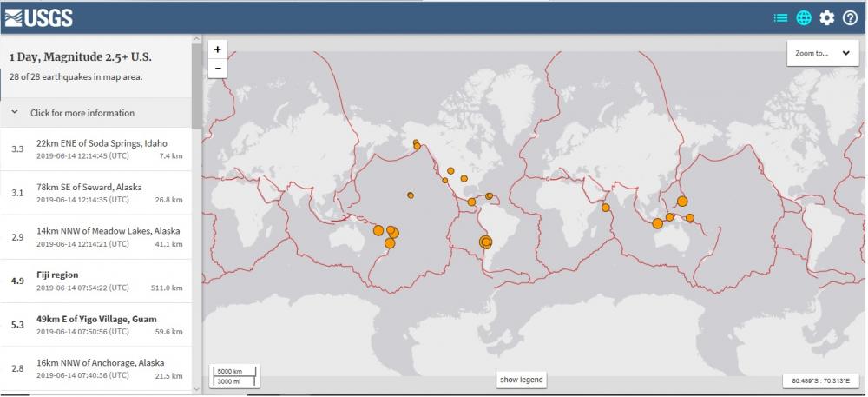Click the scroll-up arrow of the list scrollbar
868x397 pixels.
(196, 39)
